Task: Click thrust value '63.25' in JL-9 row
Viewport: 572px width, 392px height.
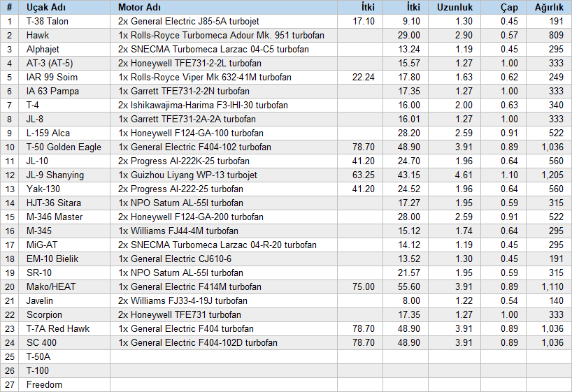Action: point(364,175)
